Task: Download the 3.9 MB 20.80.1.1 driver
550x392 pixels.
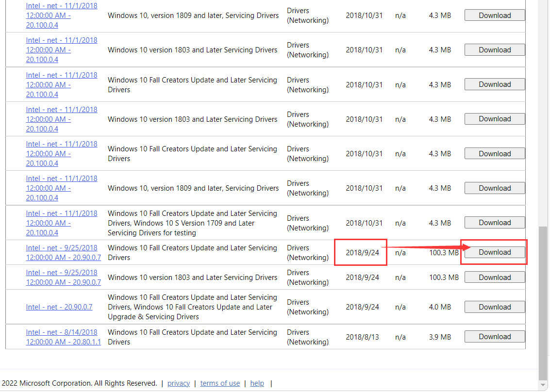Action: tap(495, 337)
